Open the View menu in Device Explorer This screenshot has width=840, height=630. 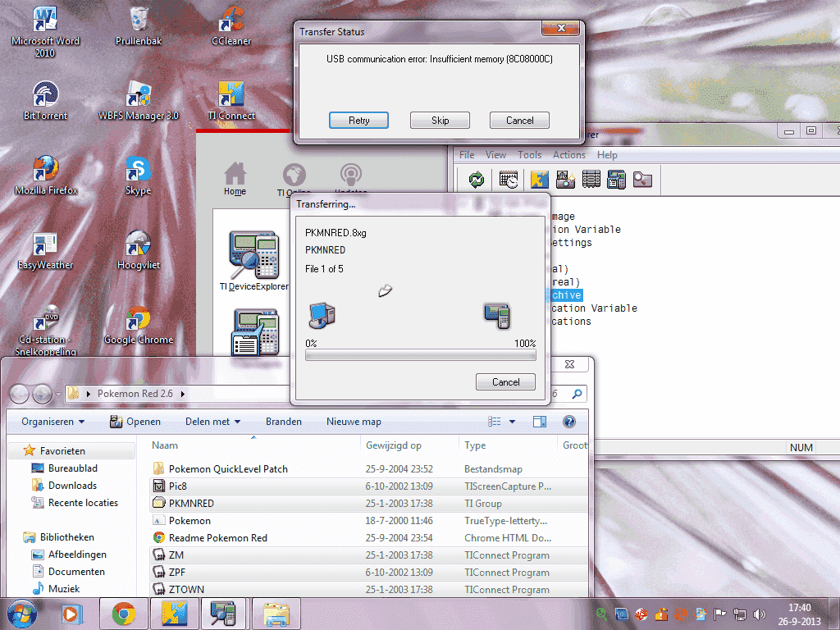pos(495,155)
